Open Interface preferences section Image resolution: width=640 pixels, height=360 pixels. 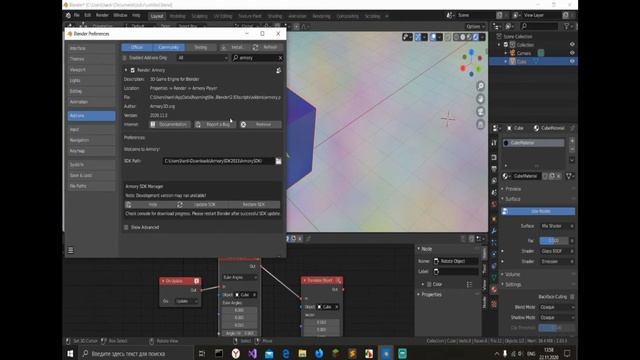pyautogui.click(x=91, y=48)
